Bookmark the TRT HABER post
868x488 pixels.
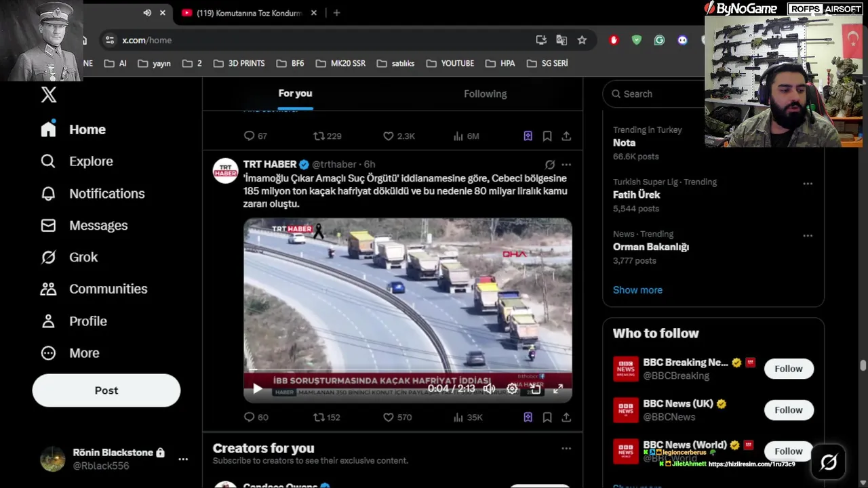point(547,418)
